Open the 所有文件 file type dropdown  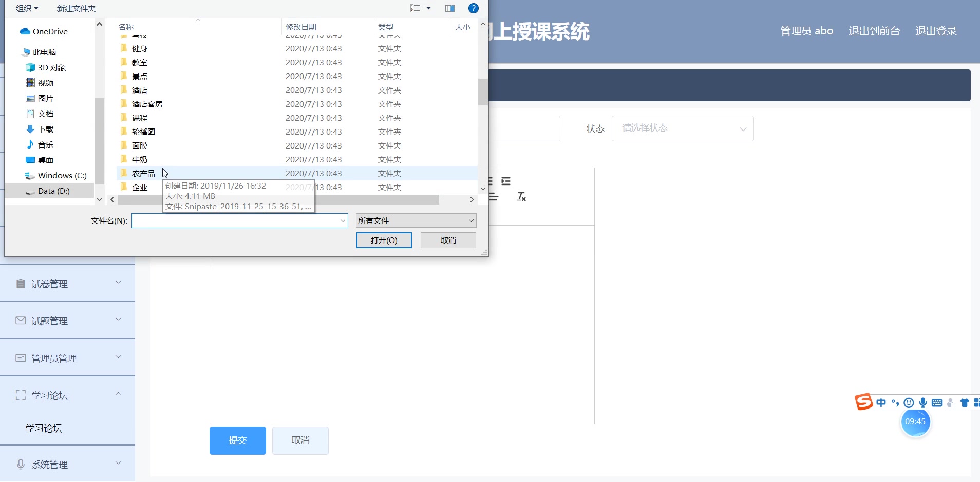(415, 220)
